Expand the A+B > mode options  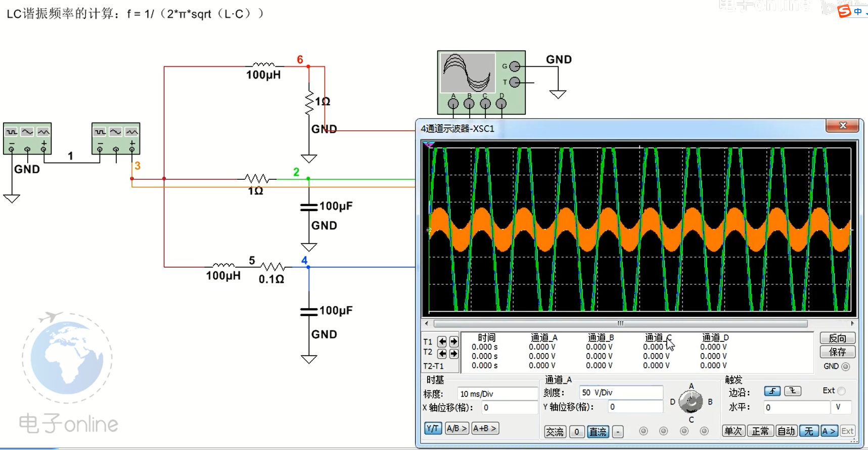point(485,428)
